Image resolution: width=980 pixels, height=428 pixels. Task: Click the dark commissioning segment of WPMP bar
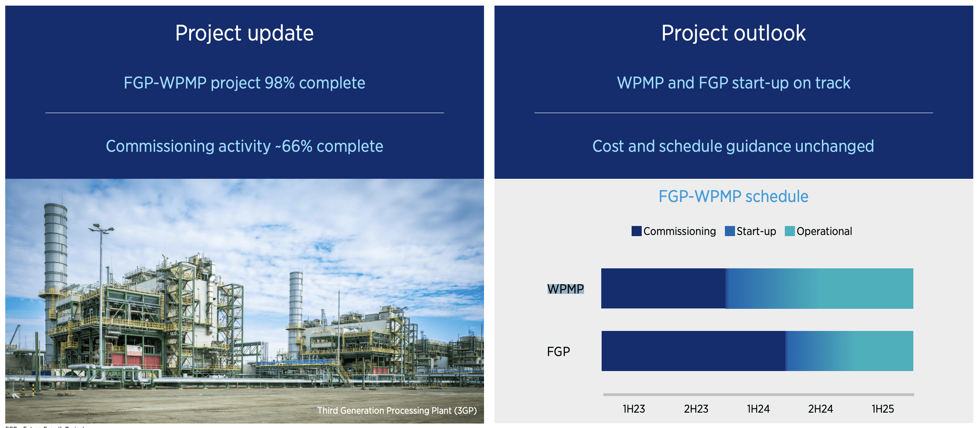663,288
